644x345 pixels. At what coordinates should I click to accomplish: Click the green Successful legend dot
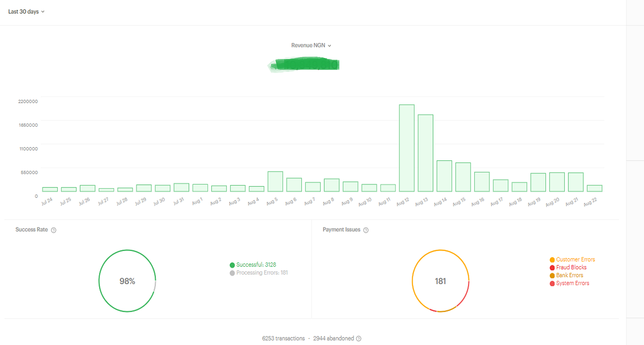tap(232, 265)
